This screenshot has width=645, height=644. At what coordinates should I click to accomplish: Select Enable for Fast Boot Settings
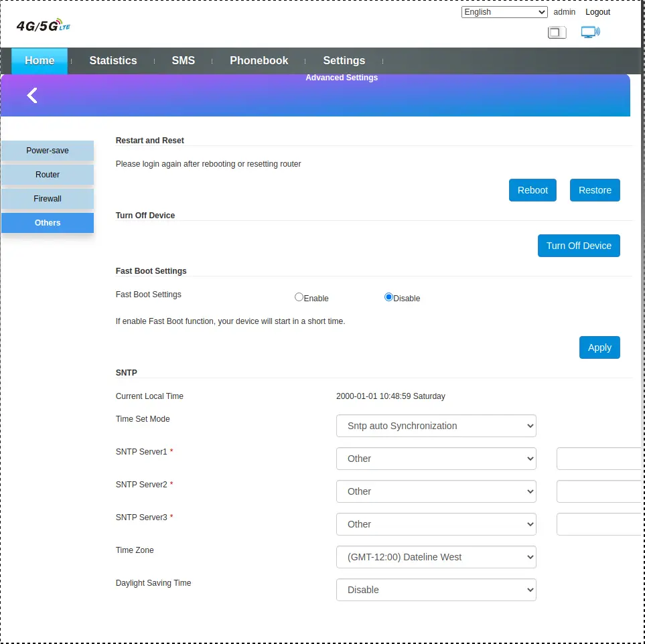(299, 297)
